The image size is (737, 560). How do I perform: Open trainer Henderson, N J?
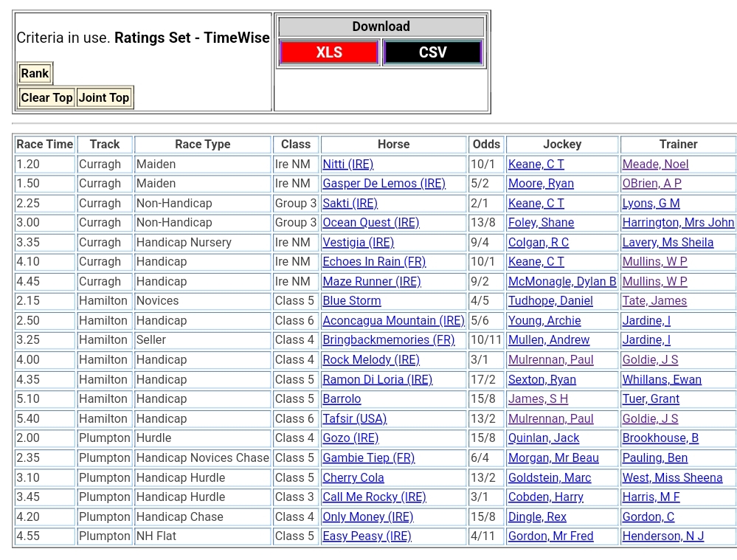click(x=662, y=536)
